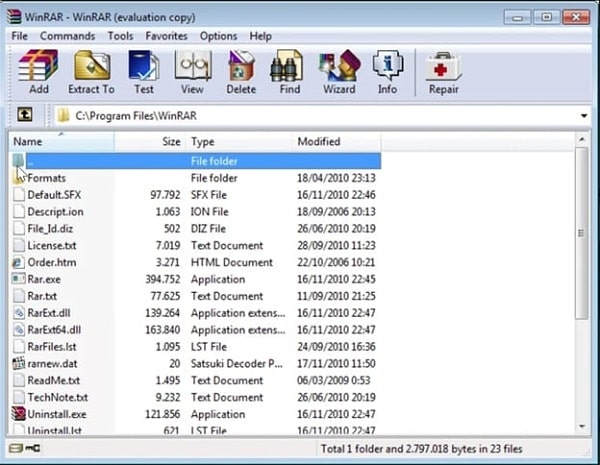Image resolution: width=600 pixels, height=465 pixels.
Task: Click the License.txt file icon
Action: coord(18,245)
